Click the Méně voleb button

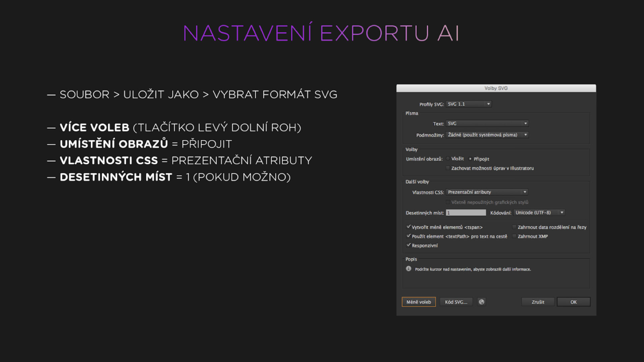[x=419, y=302]
